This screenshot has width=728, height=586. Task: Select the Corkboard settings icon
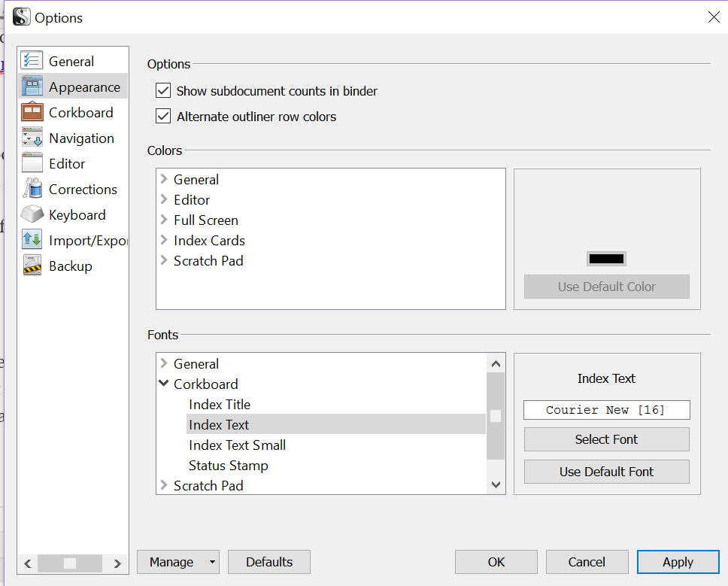[x=32, y=112]
